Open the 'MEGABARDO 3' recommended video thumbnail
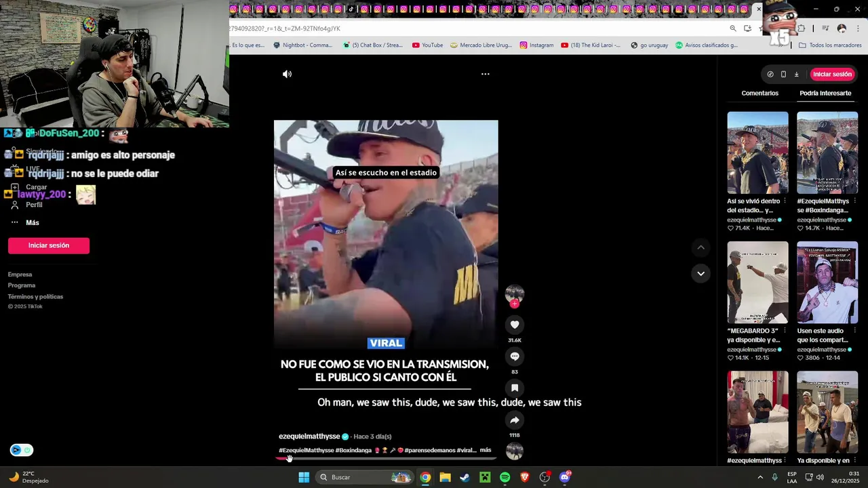Screen dimensions: 868x488 [x=758, y=282]
